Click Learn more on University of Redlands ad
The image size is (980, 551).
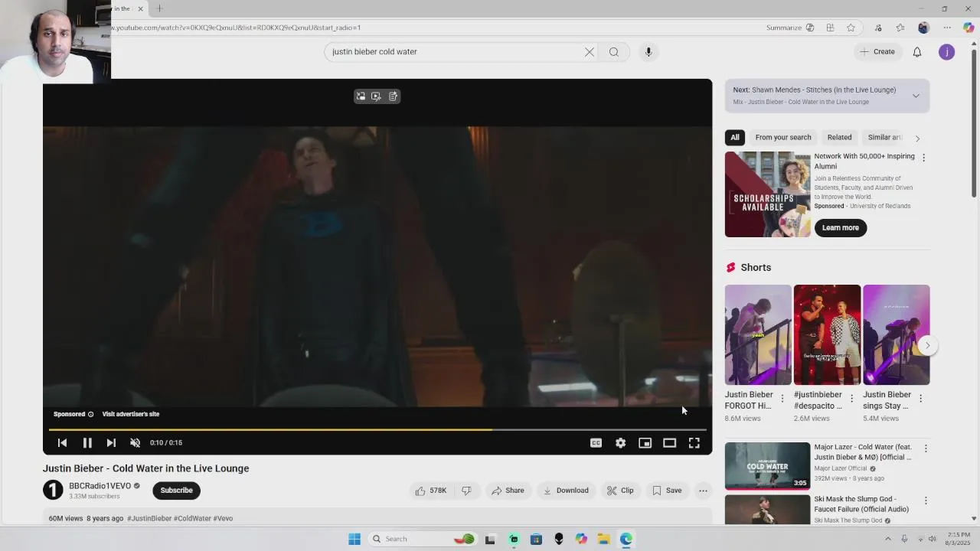[841, 227]
